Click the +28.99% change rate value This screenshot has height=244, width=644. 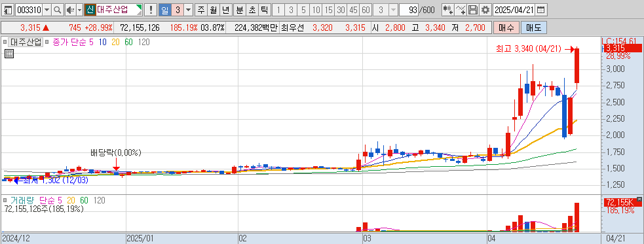(x=98, y=28)
